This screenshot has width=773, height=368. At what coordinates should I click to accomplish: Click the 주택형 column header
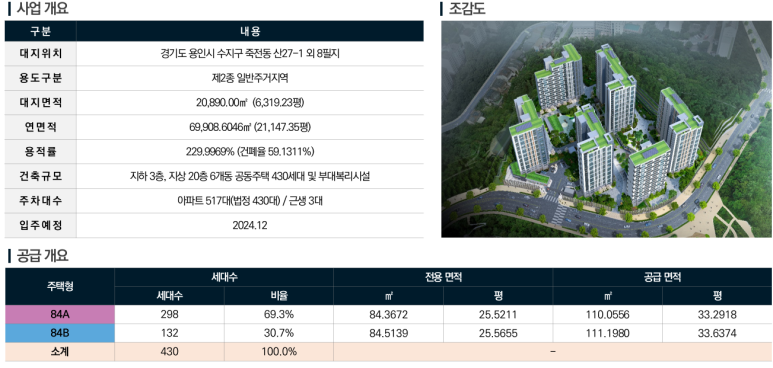60,287
